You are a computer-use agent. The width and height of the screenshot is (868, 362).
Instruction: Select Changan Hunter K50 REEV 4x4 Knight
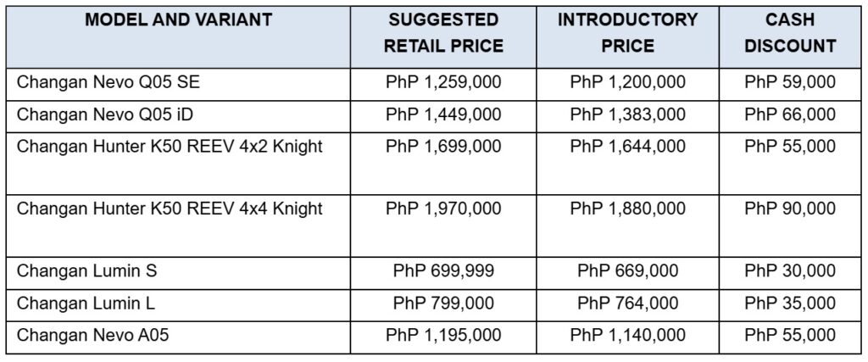pos(178,226)
